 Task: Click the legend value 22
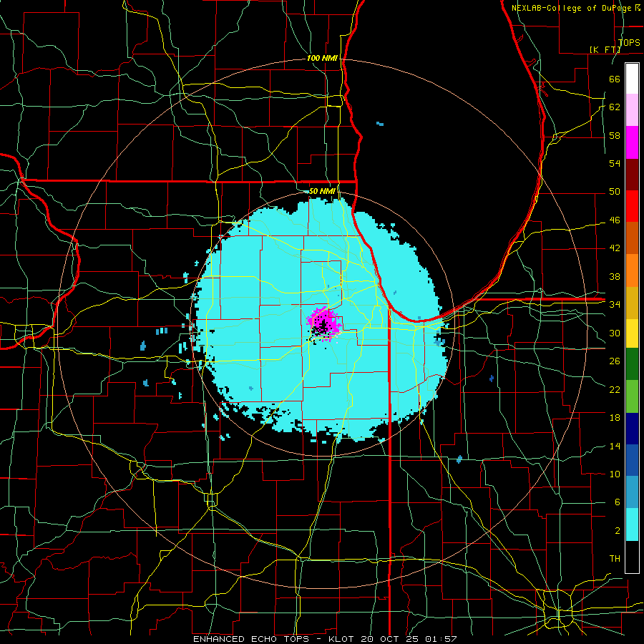615,389
